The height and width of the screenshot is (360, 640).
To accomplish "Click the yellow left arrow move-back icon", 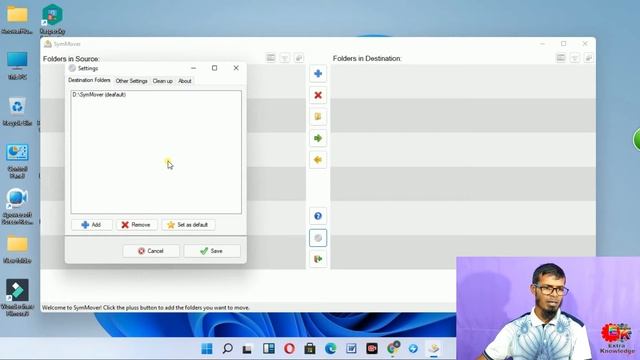I will [x=318, y=160].
